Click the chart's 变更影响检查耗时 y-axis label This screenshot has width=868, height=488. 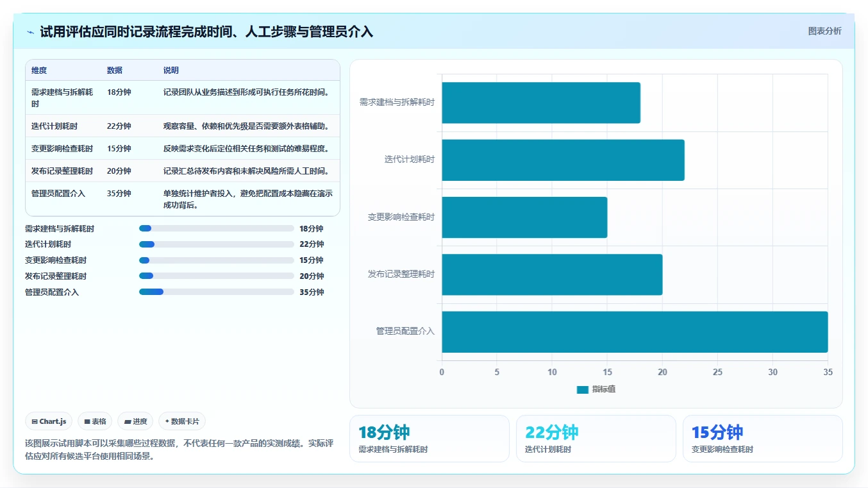tap(401, 217)
